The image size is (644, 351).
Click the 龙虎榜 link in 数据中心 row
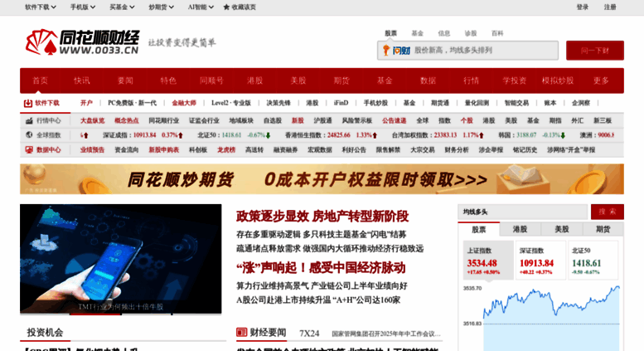pyautogui.click(x=226, y=150)
